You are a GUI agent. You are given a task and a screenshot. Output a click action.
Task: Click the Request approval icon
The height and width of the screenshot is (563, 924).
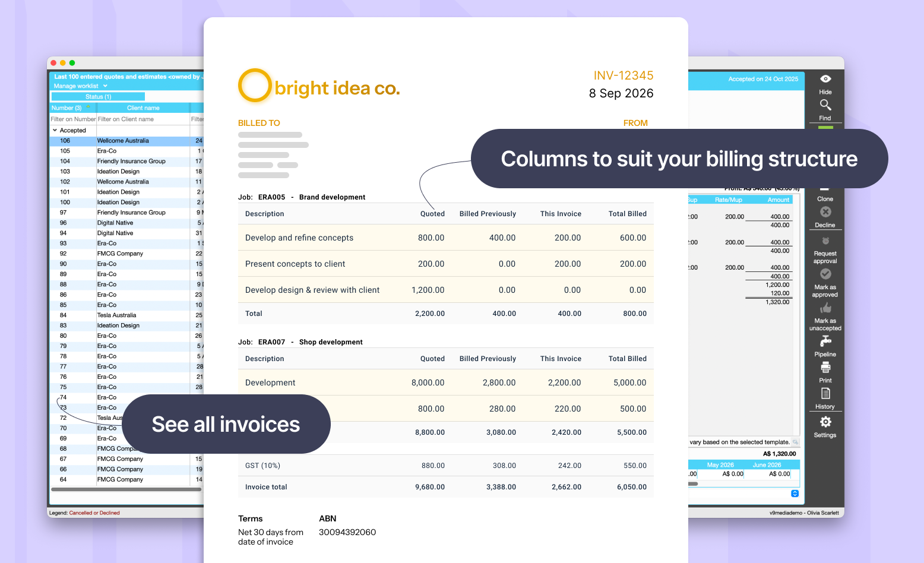pos(825,241)
